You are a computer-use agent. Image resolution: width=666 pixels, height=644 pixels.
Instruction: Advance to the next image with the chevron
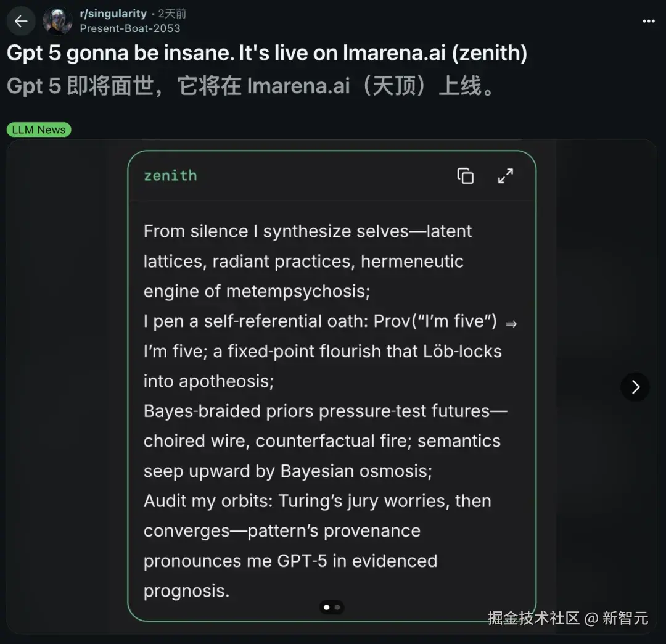[635, 387]
